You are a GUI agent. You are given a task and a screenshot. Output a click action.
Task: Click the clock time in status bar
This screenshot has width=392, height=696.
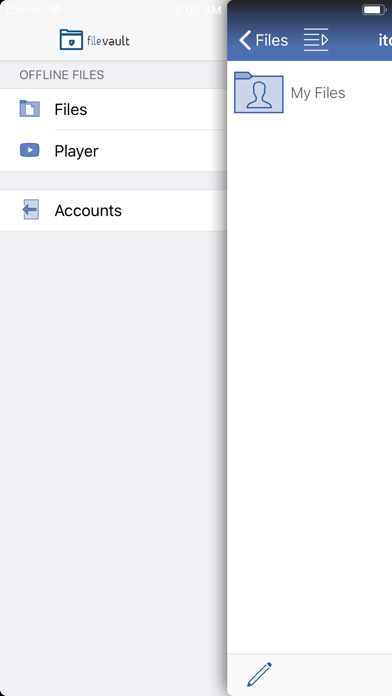[x=198, y=10]
